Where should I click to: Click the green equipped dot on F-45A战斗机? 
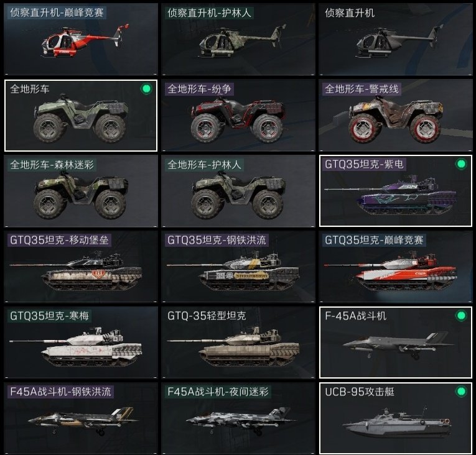[461, 316]
